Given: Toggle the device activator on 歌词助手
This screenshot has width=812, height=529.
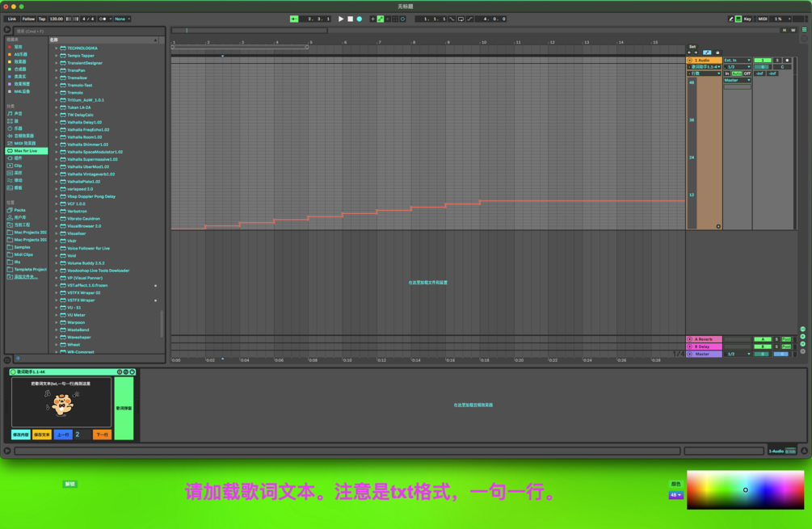Looking at the screenshot, I should 14,372.
